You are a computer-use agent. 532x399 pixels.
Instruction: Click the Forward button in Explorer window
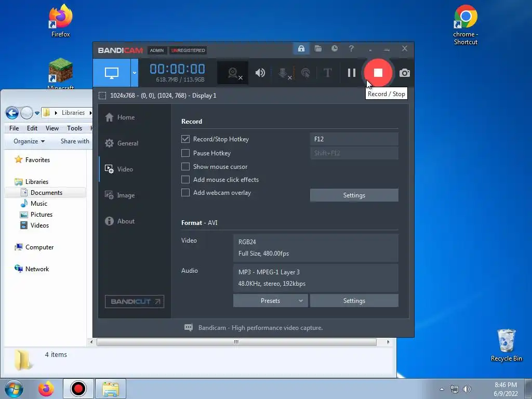pos(26,113)
